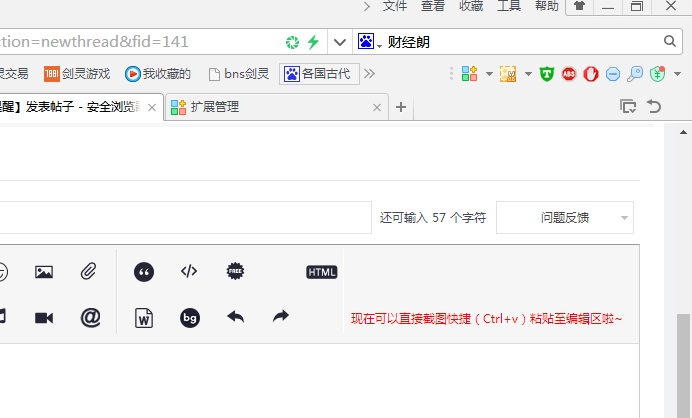Click the green shield T extension icon
This screenshot has width=692, height=418.
547,74
